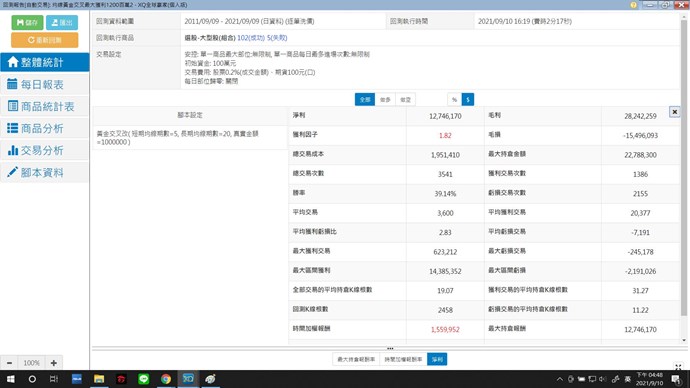
Task: Open the 整體統計 overall statistics tab
Action: (44, 62)
